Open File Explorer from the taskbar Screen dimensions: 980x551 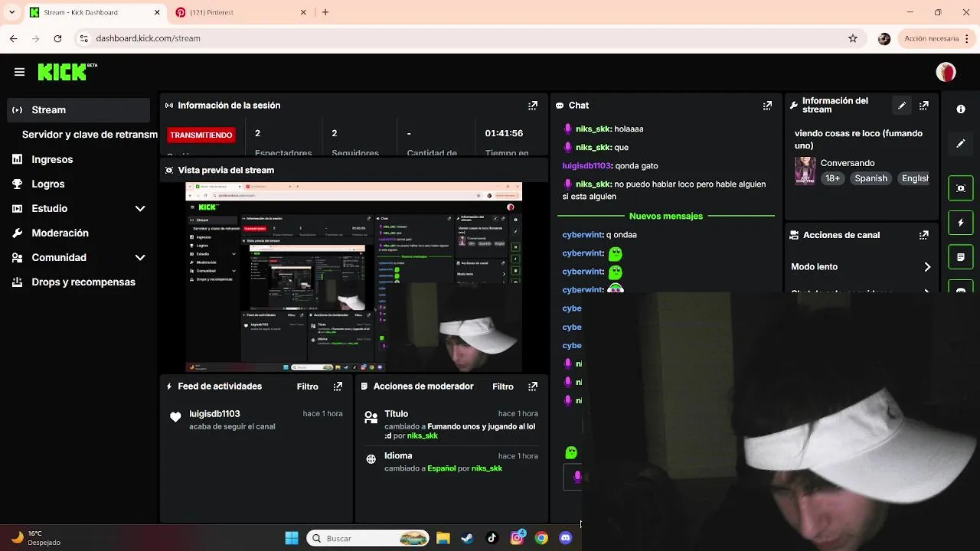tap(443, 538)
